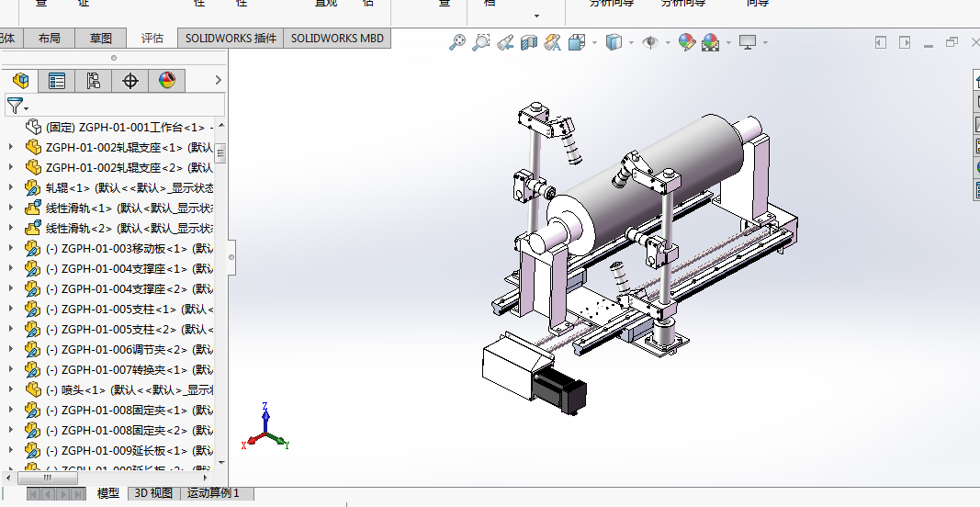This screenshot has height=507, width=980.
Task: Open the View Settings monitor icon
Action: [748, 42]
